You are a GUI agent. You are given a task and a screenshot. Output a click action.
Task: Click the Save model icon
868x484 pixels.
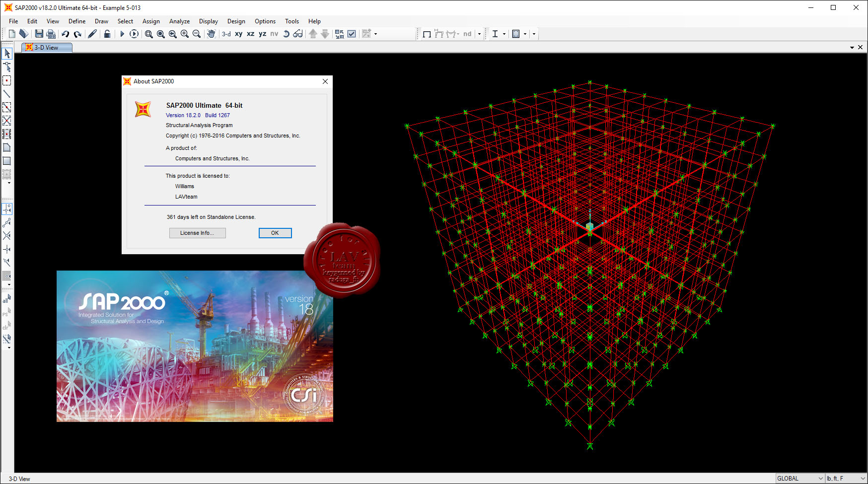click(x=39, y=34)
